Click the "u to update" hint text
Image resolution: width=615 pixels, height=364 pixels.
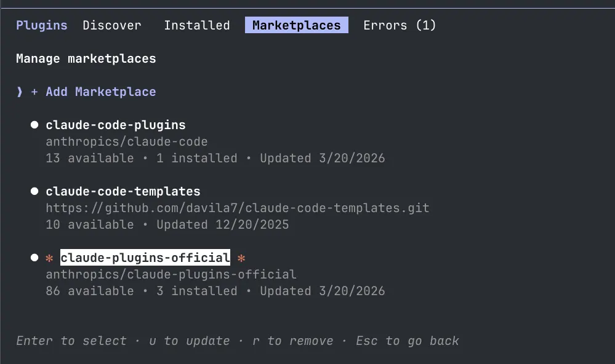(x=190, y=341)
